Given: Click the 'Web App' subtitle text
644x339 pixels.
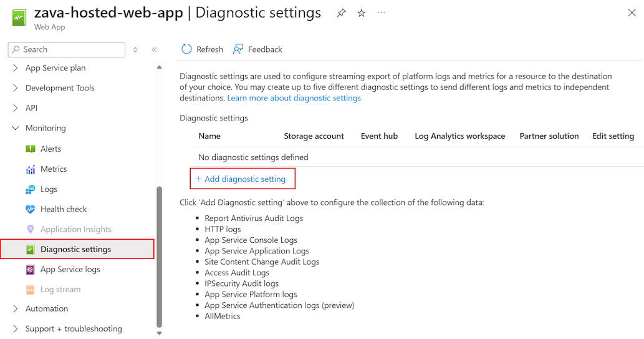Looking at the screenshot, I should tap(49, 27).
